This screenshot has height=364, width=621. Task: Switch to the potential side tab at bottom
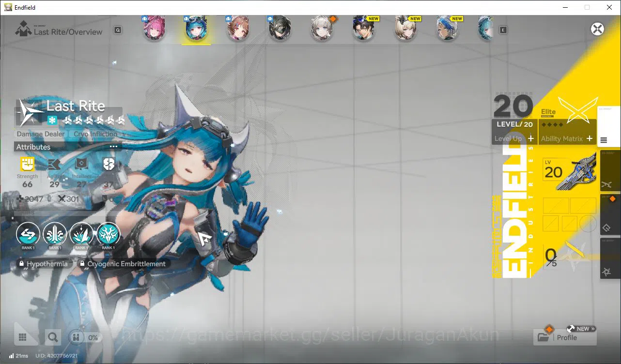[x=609, y=258]
